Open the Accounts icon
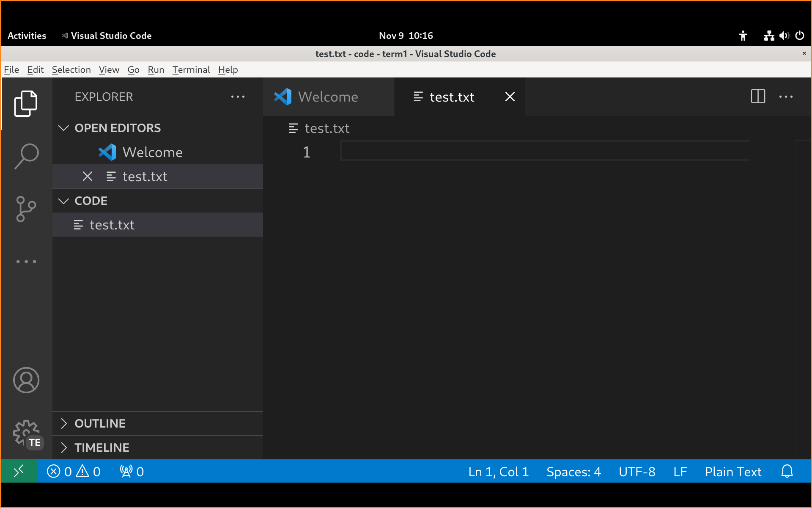Viewport: 812px width, 508px height. [x=26, y=380]
